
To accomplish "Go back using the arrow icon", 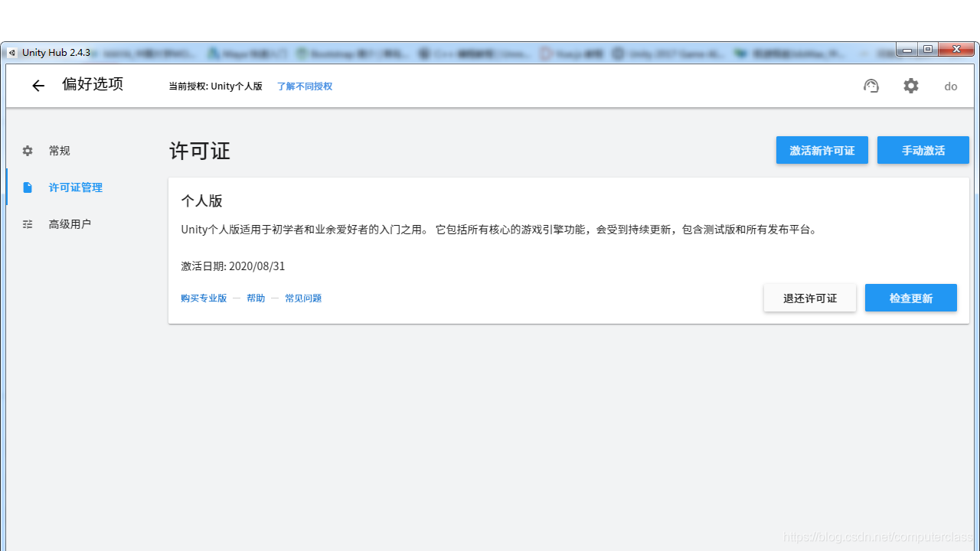I will coord(38,86).
